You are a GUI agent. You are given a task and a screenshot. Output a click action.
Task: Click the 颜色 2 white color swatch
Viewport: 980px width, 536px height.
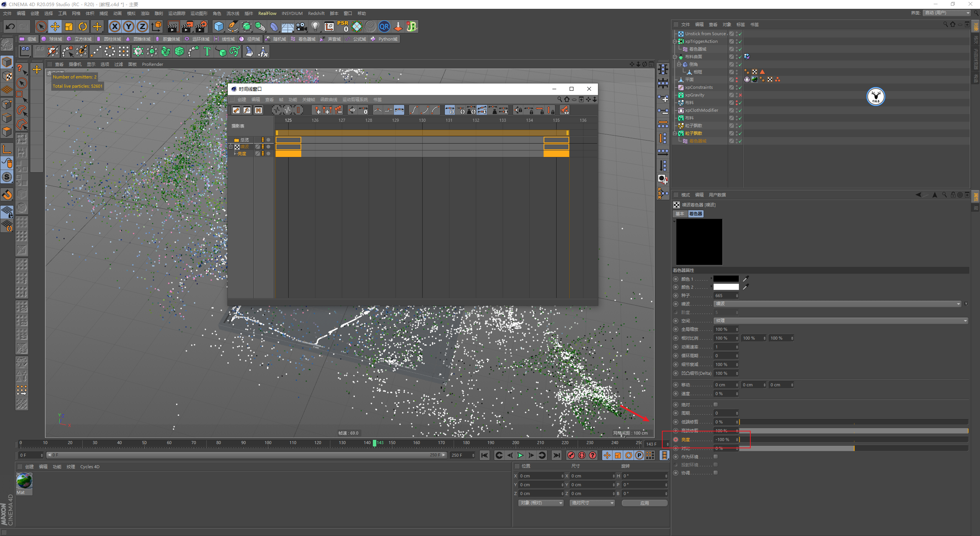pos(726,287)
